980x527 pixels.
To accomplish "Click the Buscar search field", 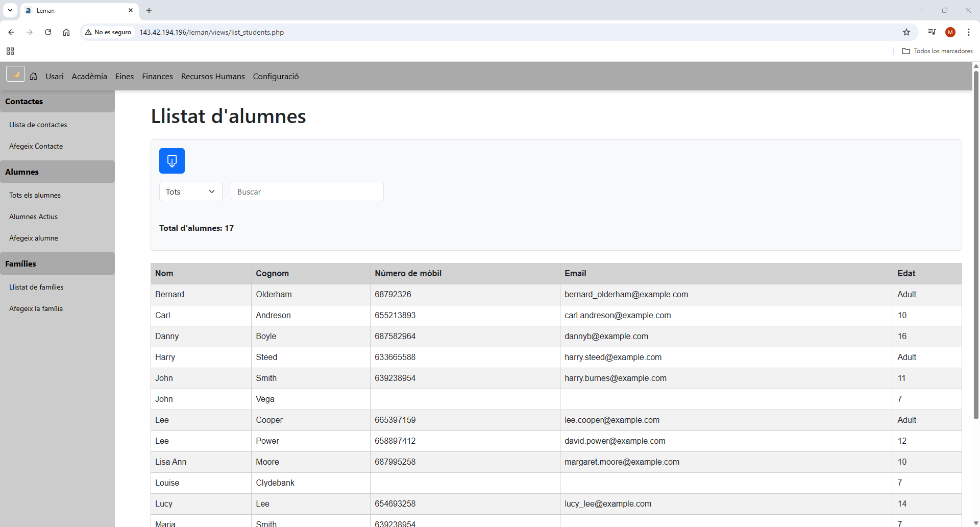I will (x=307, y=191).
